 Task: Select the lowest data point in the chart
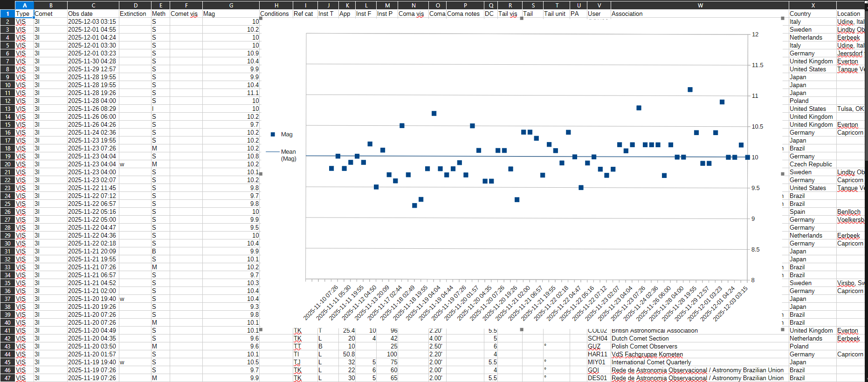pyautogui.click(x=414, y=205)
